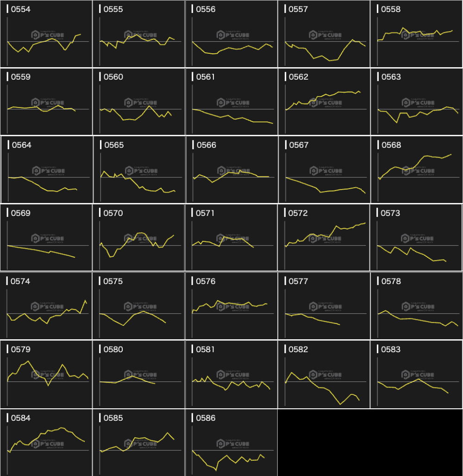
Task: Select the 0562 rising chart
Action: tap(324, 102)
